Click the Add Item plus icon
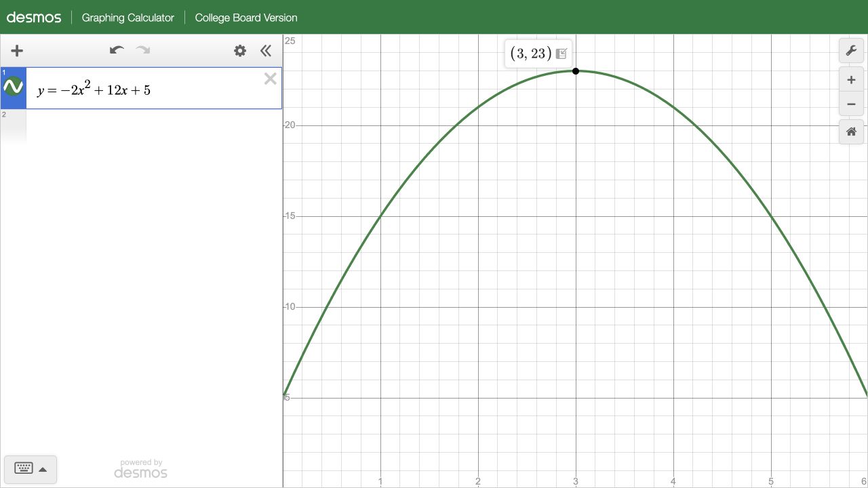Image resolution: width=868 pixels, height=488 pixels. coord(17,50)
